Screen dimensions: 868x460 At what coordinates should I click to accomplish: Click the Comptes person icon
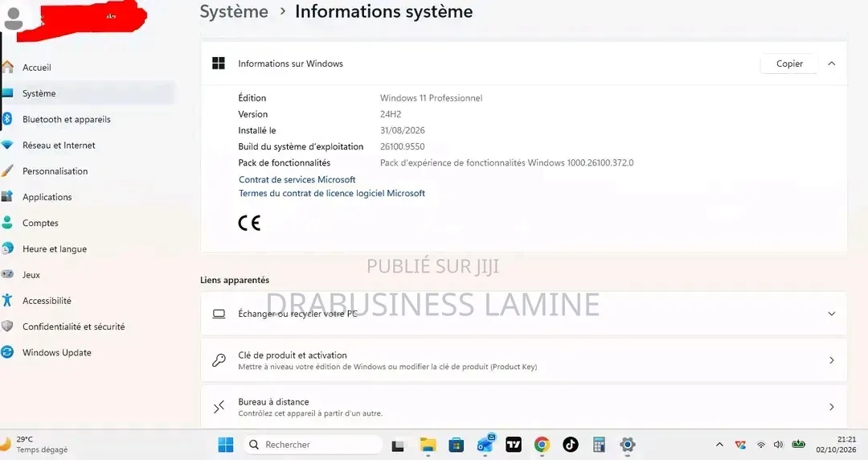point(7,222)
